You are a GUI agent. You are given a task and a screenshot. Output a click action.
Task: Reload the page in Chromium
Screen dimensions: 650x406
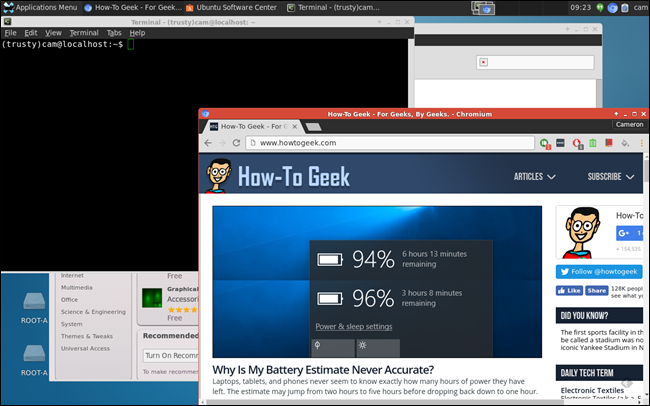point(236,143)
